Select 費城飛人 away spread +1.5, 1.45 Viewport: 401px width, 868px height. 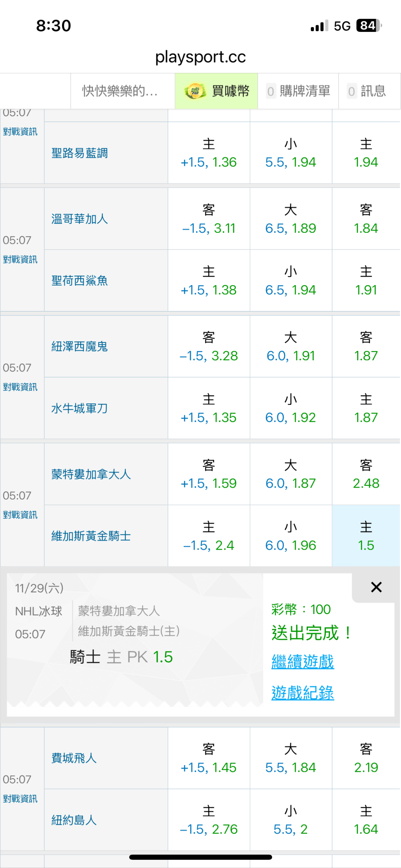(209, 758)
